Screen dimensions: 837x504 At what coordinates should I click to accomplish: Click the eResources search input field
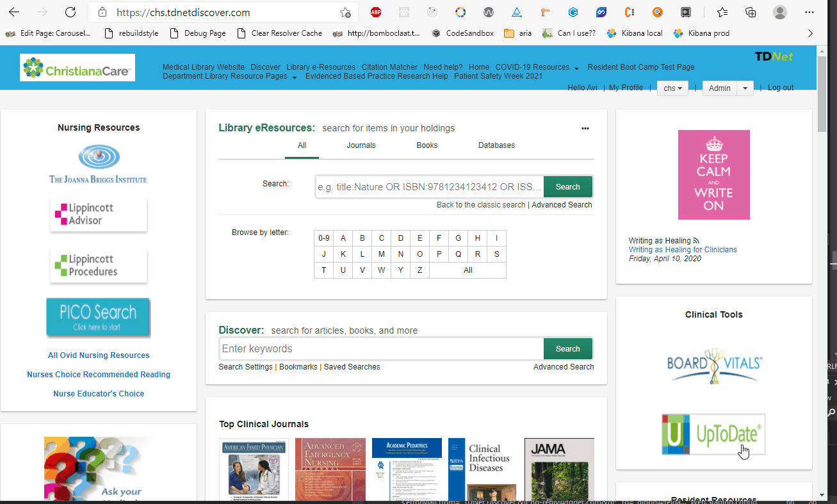click(x=430, y=187)
